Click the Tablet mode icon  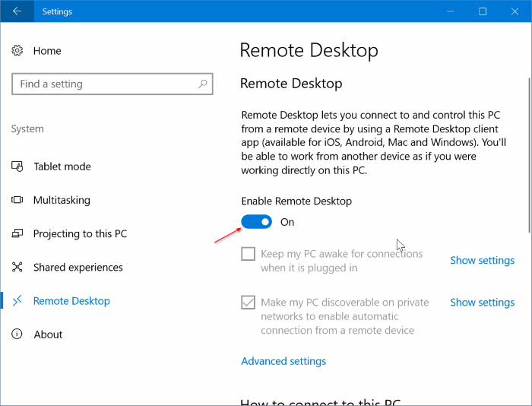tap(17, 167)
